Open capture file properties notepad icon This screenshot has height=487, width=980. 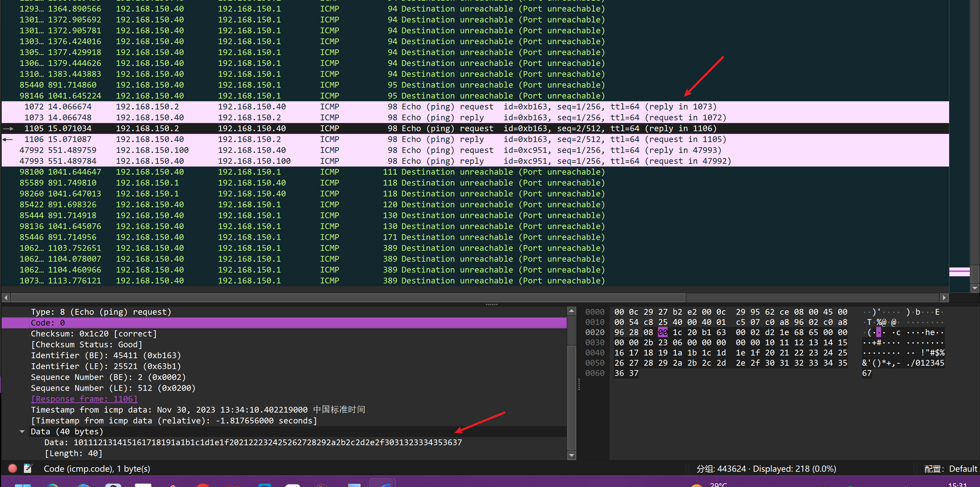28,468
